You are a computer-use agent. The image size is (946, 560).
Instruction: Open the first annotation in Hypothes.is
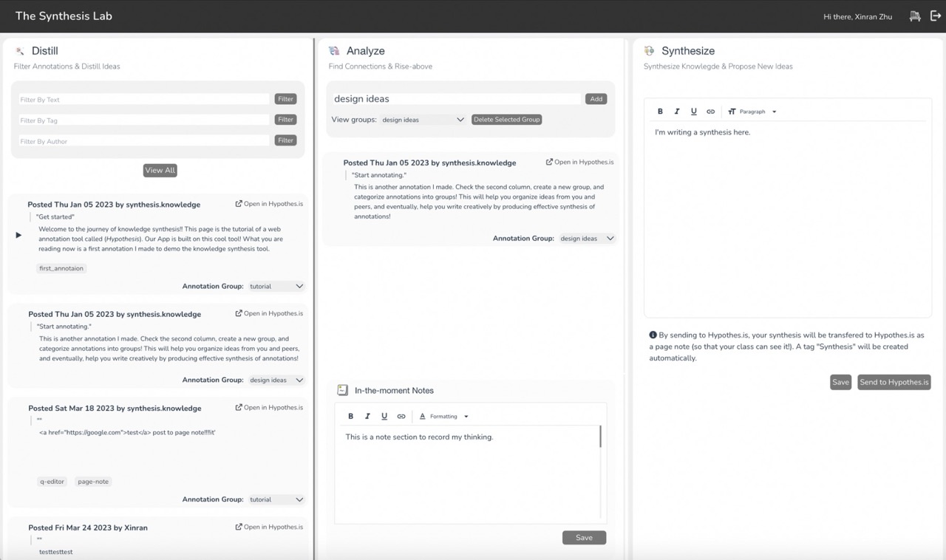click(268, 204)
